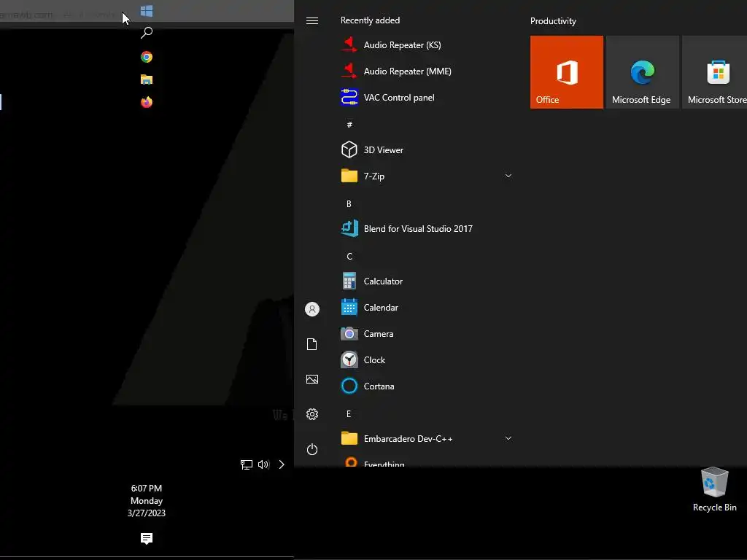The image size is (747, 560).
Task: Select Embarcadero Dev-C++ folder
Action: point(427,438)
